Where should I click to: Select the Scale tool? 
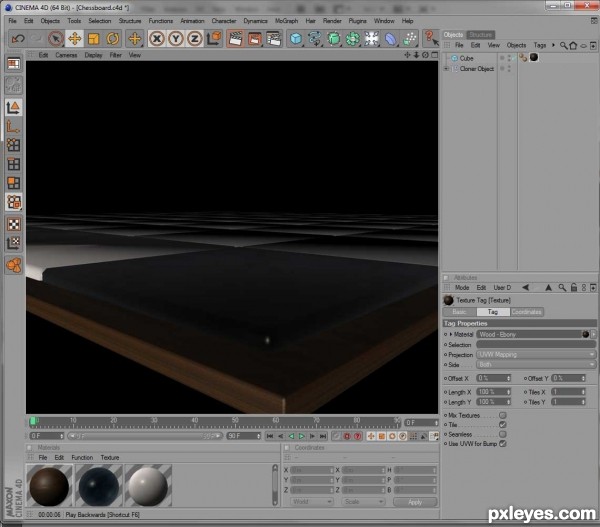pyautogui.click(x=94, y=39)
